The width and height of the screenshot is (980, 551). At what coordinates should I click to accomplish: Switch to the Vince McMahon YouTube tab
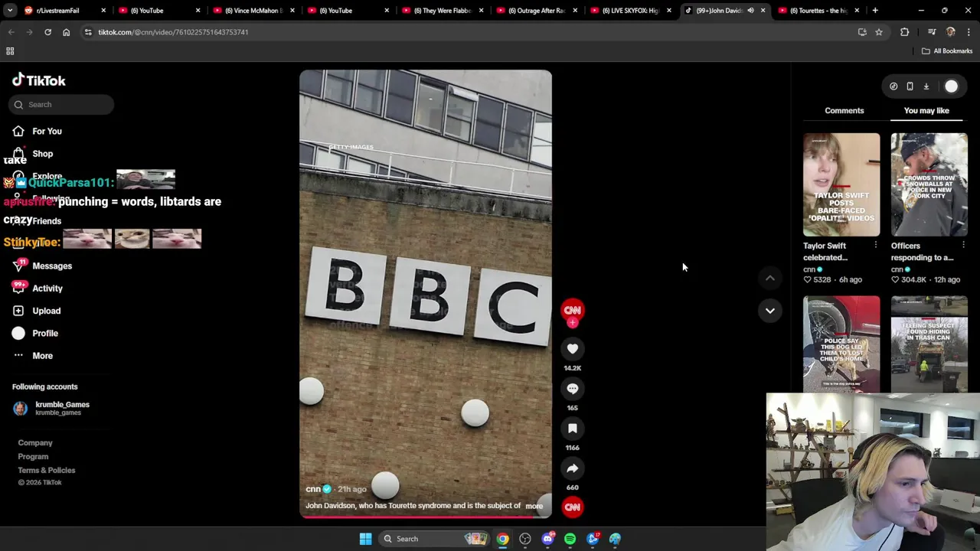pyautogui.click(x=253, y=11)
